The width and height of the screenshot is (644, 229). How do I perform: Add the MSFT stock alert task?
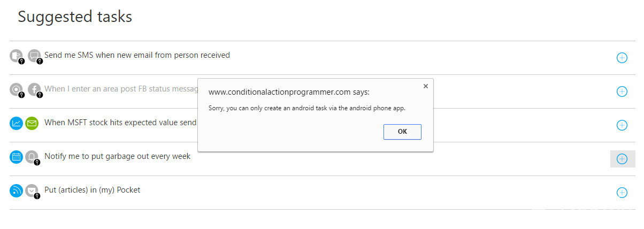[622, 125]
